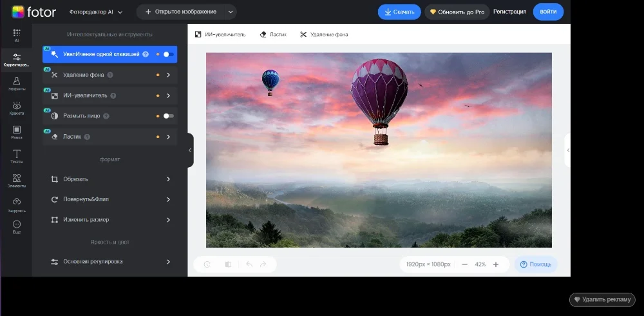Open the Эффекты (Effects) sidebar panel

click(x=17, y=84)
